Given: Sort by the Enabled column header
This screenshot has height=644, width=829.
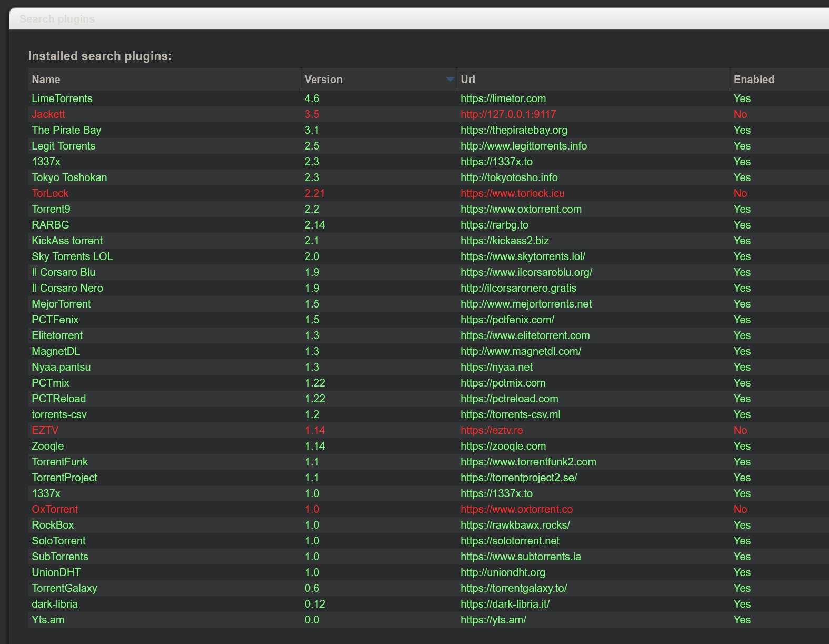Looking at the screenshot, I should pyautogui.click(x=753, y=80).
